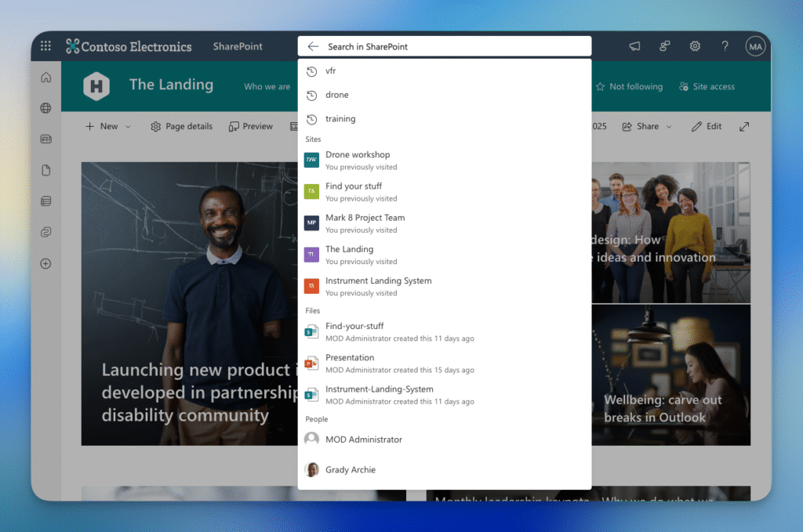
Task: Click the Presentation file name
Action: click(x=350, y=357)
